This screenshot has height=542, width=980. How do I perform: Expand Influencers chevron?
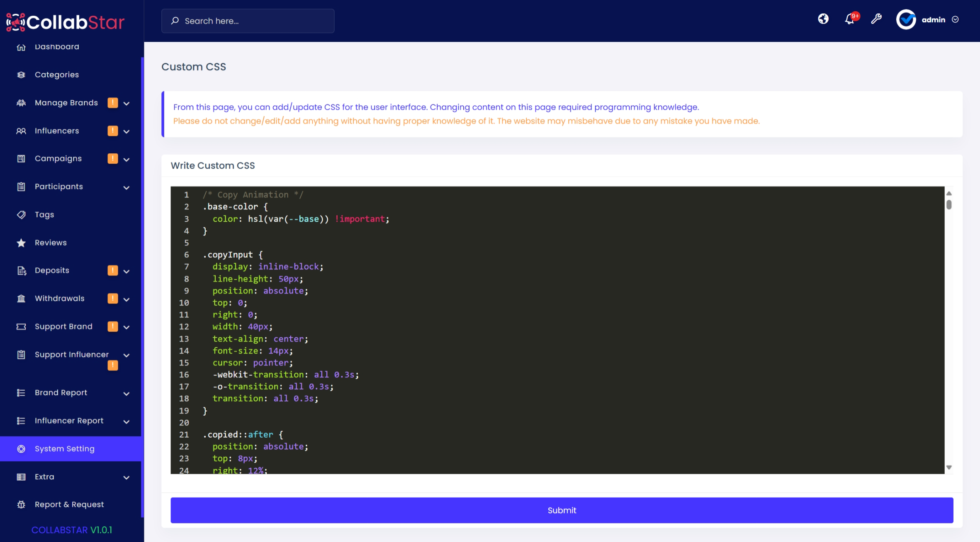coord(126,132)
